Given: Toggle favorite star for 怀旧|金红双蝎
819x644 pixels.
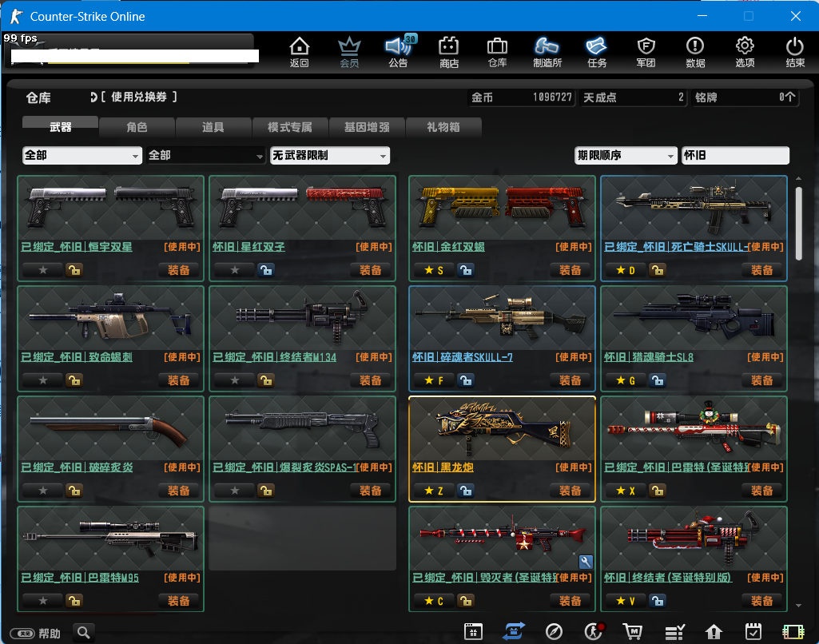Looking at the screenshot, I should point(434,270).
